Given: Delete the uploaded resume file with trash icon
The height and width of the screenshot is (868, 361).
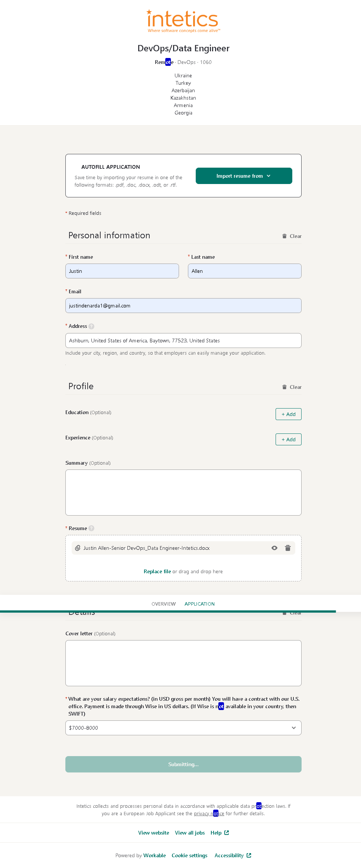Looking at the screenshot, I should (287, 548).
